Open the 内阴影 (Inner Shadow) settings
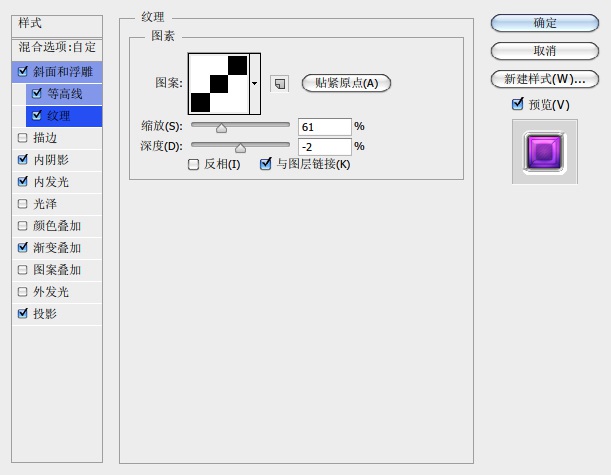The width and height of the screenshot is (611, 475). tap(52, 160)
